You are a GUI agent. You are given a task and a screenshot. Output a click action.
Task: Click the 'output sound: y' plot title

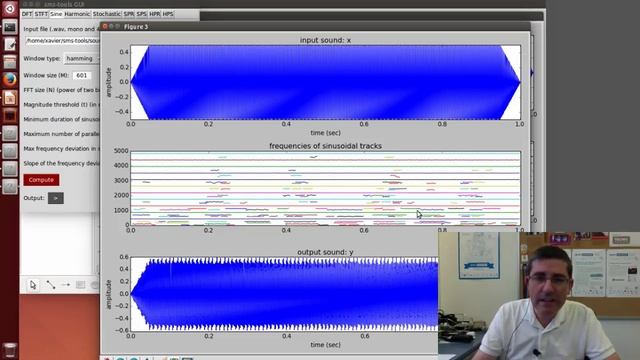pyautogui.click(x=325, y=252)
